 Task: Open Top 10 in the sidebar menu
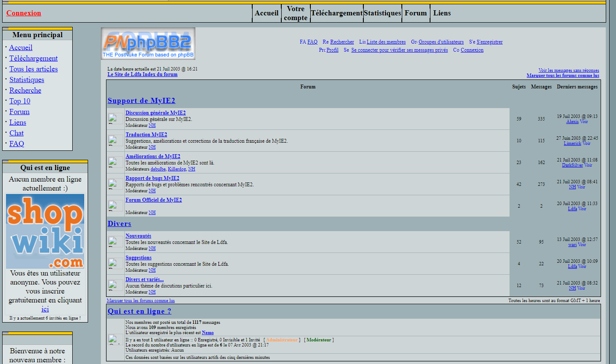pyautogui.click(x=20, y=101)
